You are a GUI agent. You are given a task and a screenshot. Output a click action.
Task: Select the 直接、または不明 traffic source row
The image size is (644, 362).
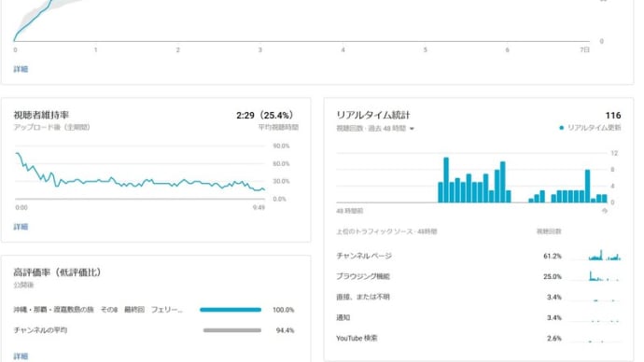click(x=479, y=297)
